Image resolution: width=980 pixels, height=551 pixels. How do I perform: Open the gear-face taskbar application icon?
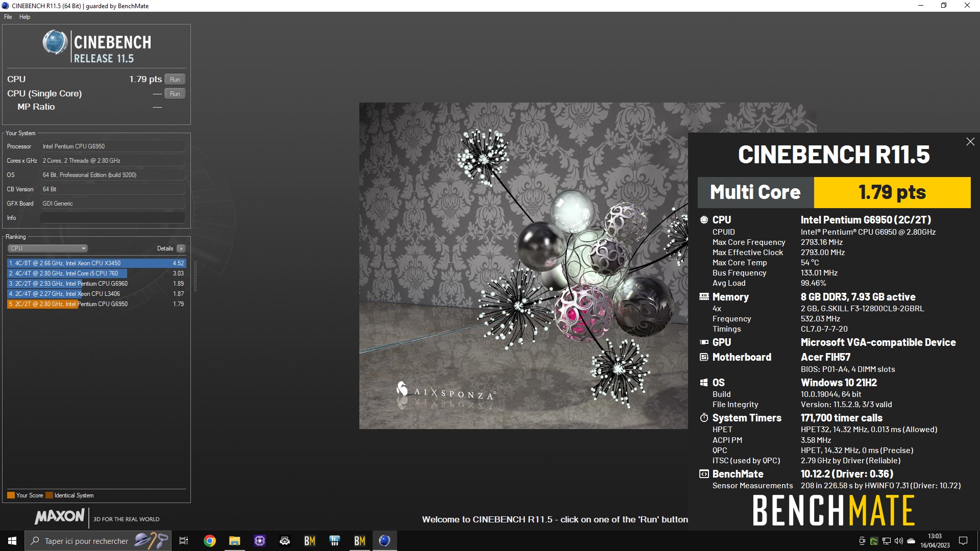point(284,541)
